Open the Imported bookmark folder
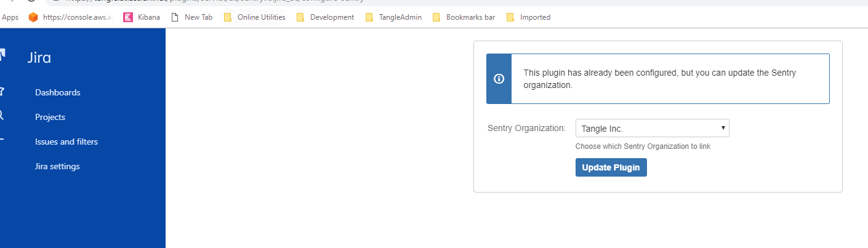This screenshot has height=248, width=868. tap(528, 17)
